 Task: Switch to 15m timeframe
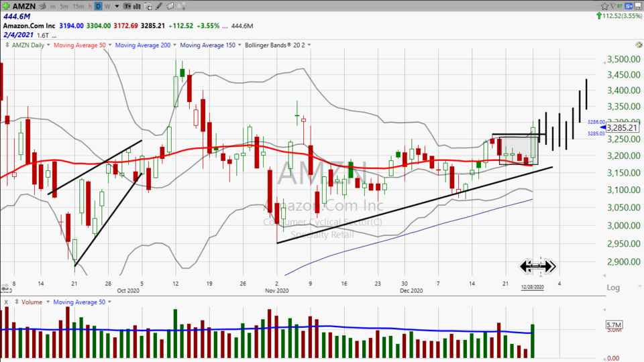(x=78, y=7)
